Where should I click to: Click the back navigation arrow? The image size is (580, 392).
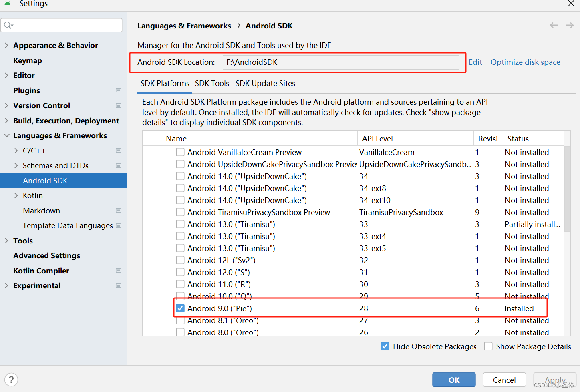(x=554, y=25)
